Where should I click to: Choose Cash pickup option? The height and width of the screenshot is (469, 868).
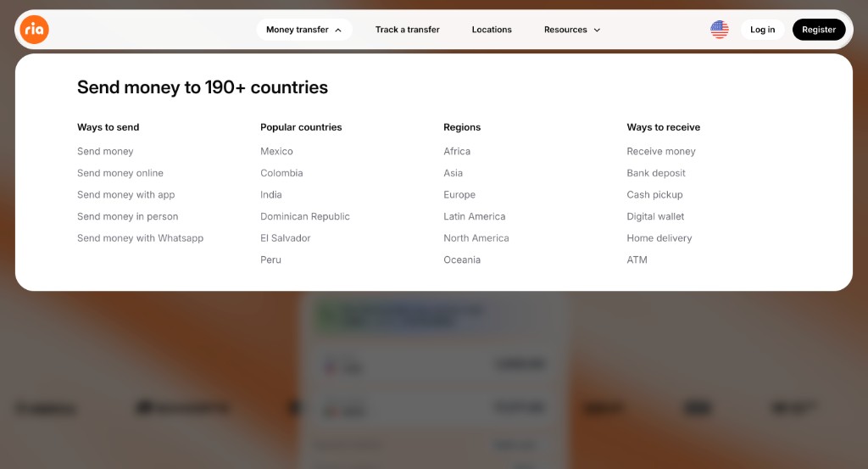[x=655, y=194]
